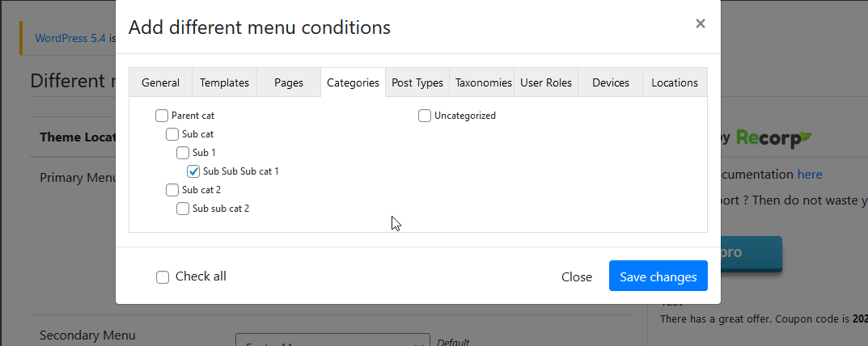Select the Categories tab
This screenshot has width=868, height=346.
click(353, 82)
